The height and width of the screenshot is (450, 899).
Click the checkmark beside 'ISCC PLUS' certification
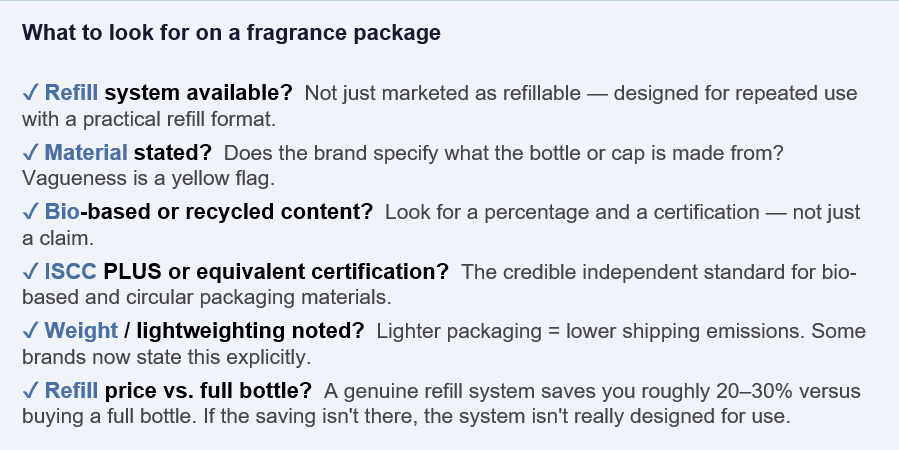click(x=30, y=271)
